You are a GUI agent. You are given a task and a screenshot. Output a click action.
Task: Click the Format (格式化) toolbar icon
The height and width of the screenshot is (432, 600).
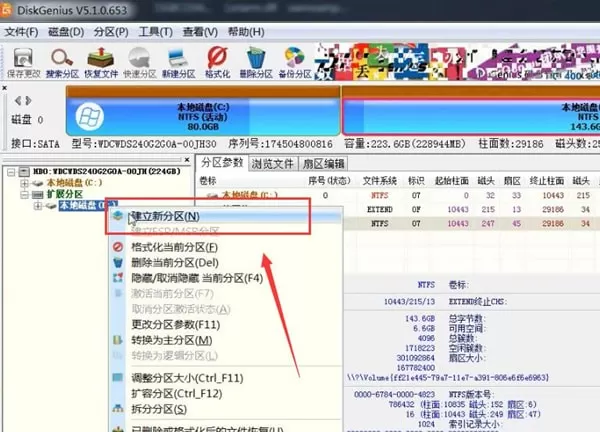click(x=217, y=62)
